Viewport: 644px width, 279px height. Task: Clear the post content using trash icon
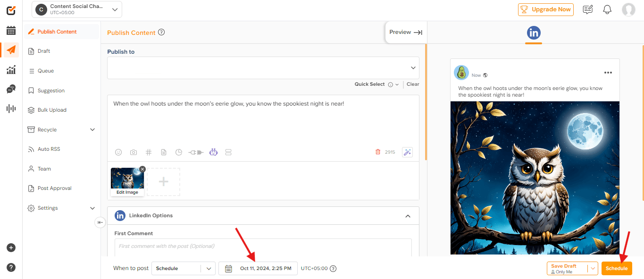[x=377, y=151]
